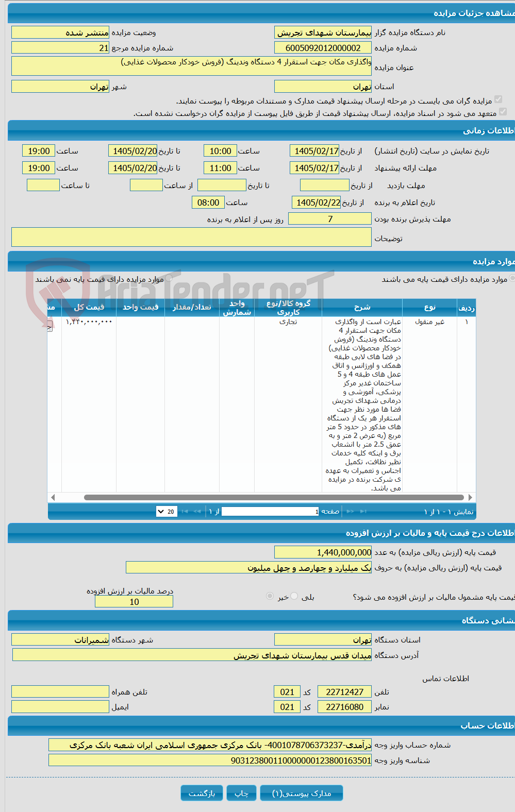
Task: Select the auction items have base price radio
Action: (x=512, y=278)
